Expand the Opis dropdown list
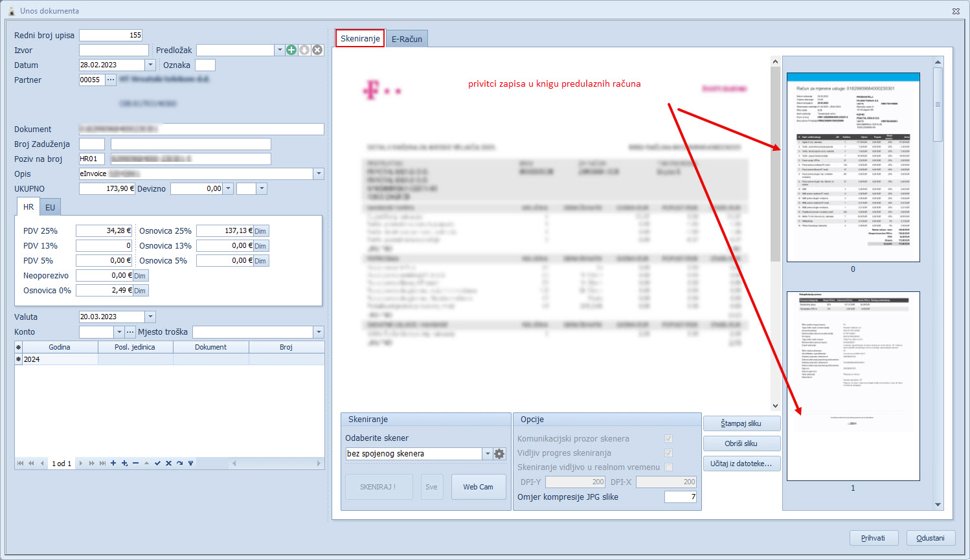This screenshot has width=970, height=560. click(318, 174)
